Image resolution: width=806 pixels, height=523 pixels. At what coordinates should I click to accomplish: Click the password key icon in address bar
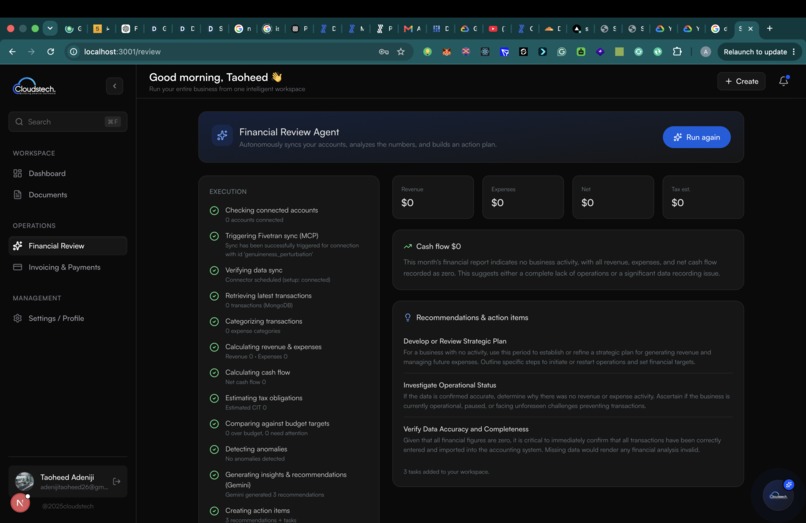[383, 51]
